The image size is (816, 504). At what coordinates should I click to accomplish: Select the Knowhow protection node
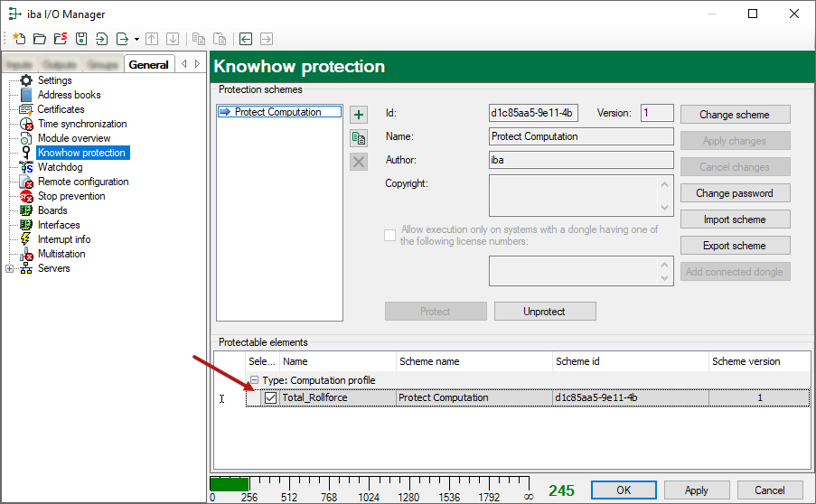tap(81, 153)
